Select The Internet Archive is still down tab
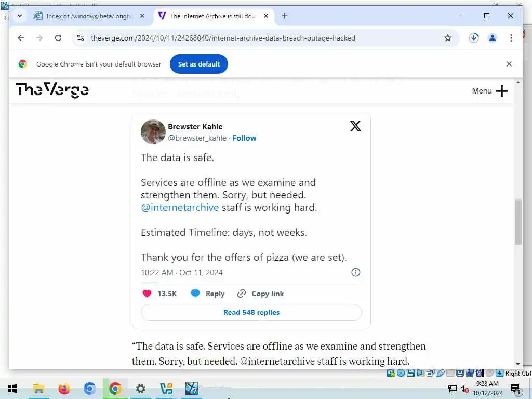The width and height of the screenshot is (532, 399). click(x=215, y=16)
